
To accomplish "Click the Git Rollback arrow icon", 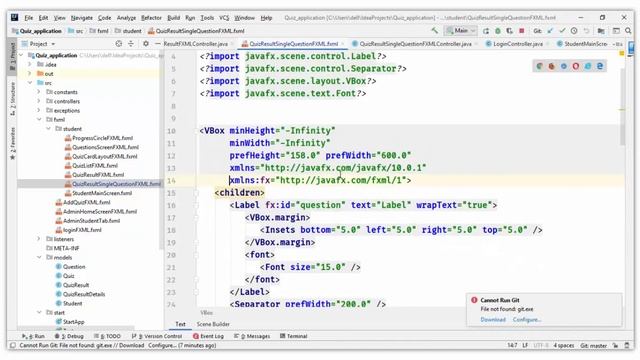I will (587, 31).
